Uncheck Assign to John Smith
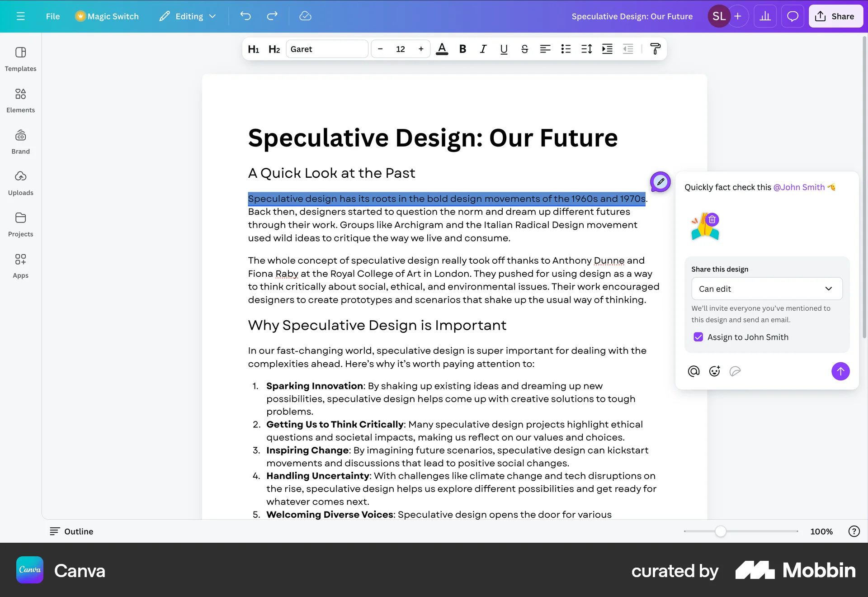This screenshot has width=868, height=597. click(x=698, y=336)
